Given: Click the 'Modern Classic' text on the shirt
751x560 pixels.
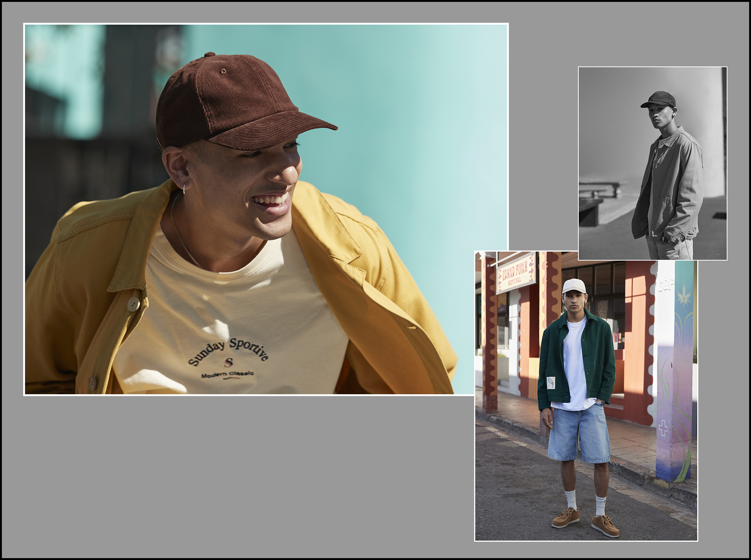Looking at the screenshot, I should coord(228,374).
